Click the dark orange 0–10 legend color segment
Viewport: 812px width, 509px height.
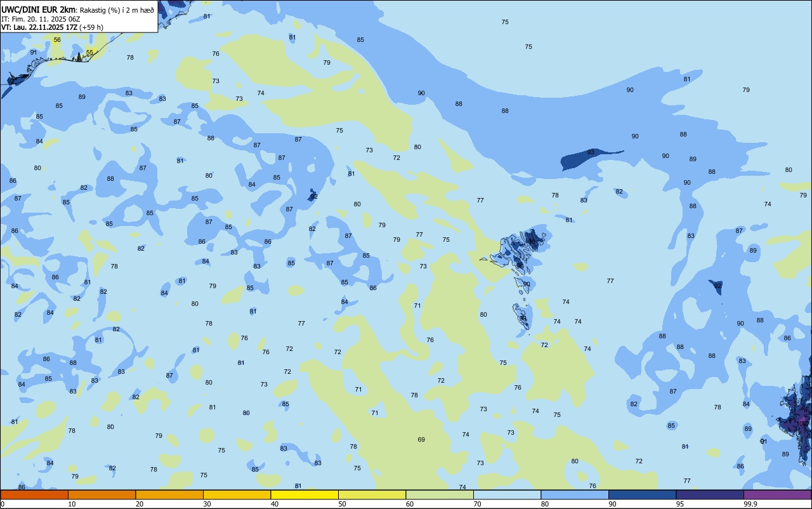click(34, 494)
